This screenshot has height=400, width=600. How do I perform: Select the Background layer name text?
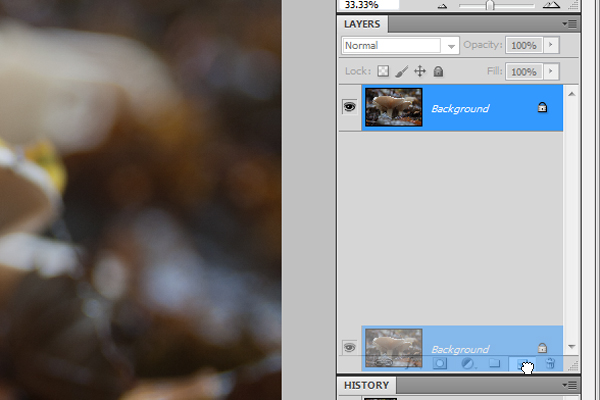(x=460, y=109)
